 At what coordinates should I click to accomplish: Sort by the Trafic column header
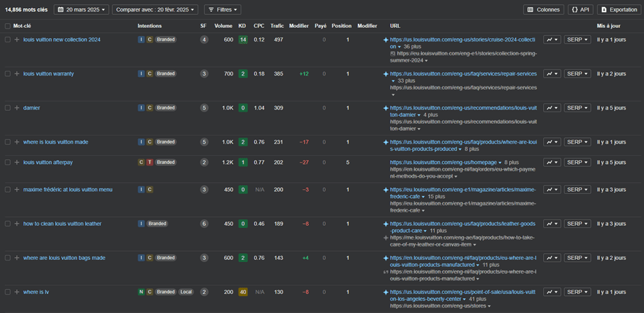point(277,26)
